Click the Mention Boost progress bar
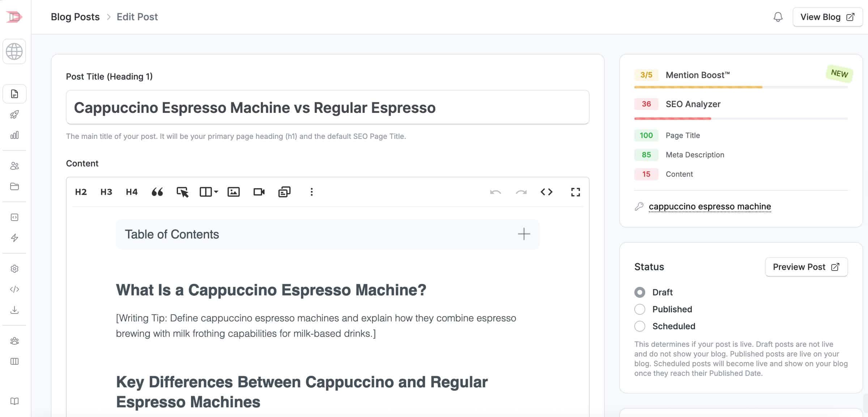Viewport: 868px width, 417px height. [741, 87]
